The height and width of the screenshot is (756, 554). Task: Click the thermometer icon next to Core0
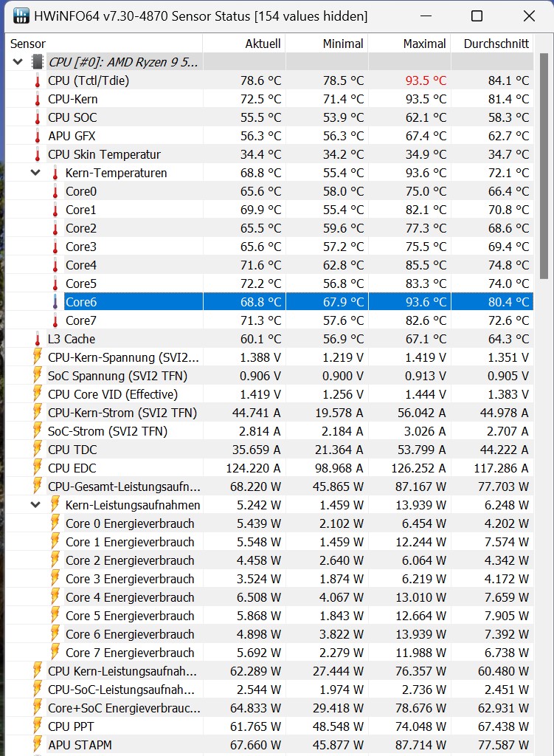pos(54,191)
